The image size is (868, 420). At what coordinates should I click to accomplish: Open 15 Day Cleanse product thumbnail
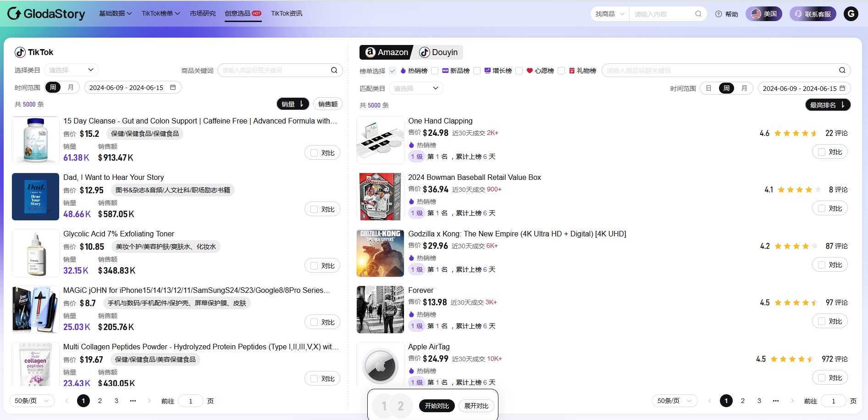coord(35,140)
